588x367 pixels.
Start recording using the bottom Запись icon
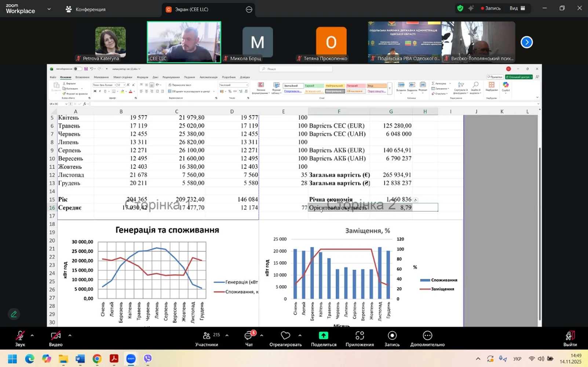[392, 336]
